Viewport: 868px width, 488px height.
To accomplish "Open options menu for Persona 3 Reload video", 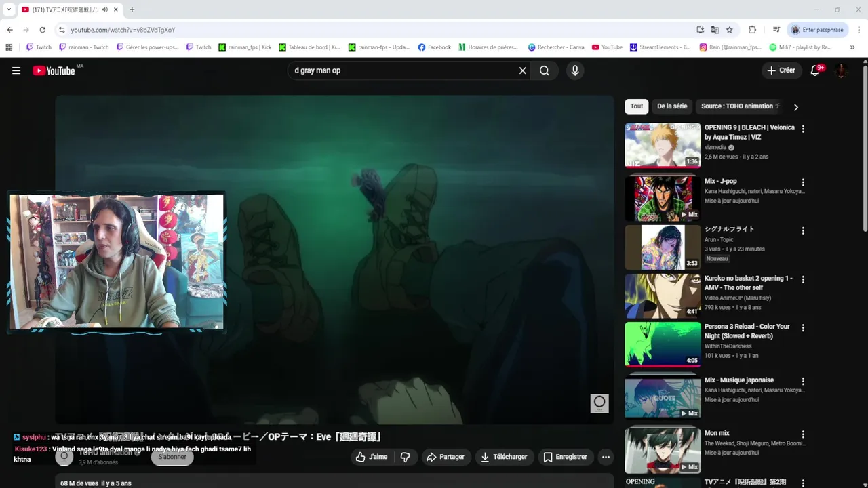I will point(803,327).
